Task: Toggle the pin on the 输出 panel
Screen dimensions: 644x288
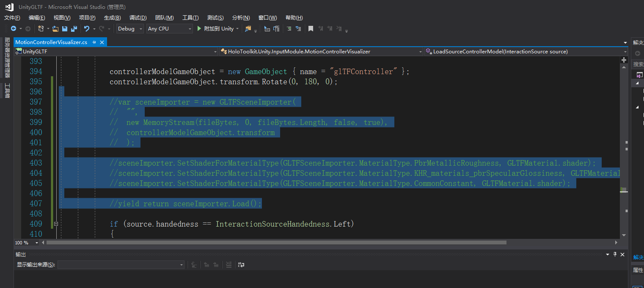Action: tap(615, 254)
